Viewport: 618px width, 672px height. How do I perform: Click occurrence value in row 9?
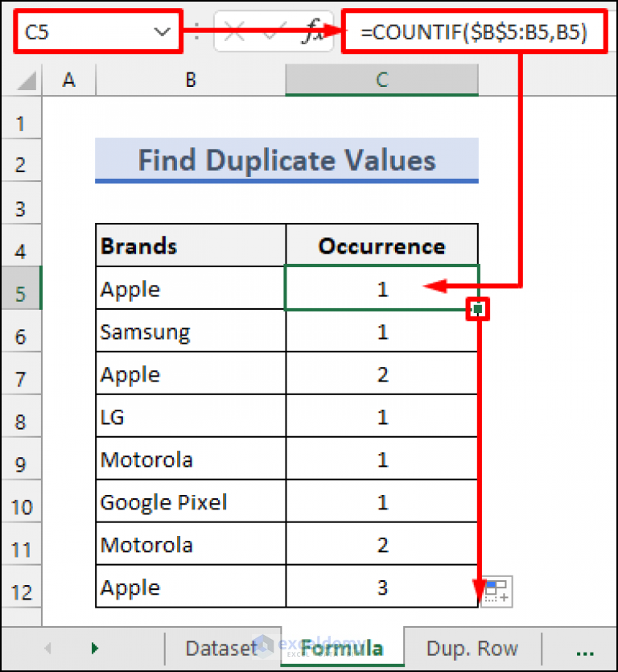(x=382, y=459)
